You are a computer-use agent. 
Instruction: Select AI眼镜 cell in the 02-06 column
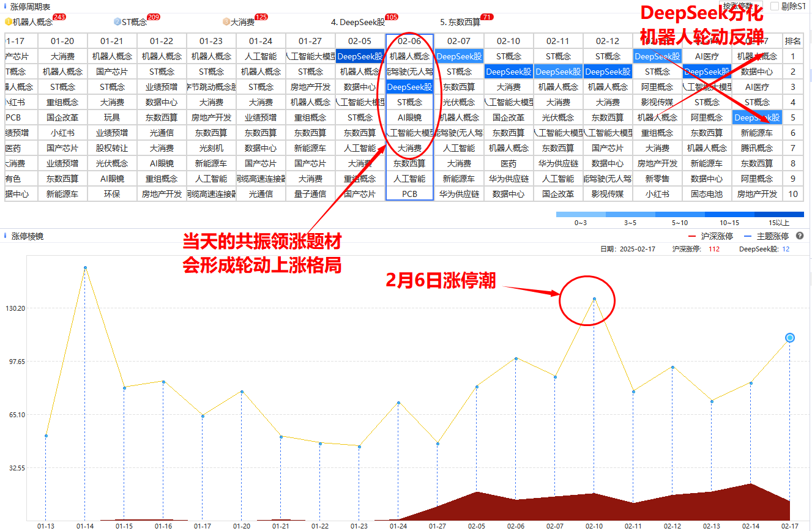(409, 117)
